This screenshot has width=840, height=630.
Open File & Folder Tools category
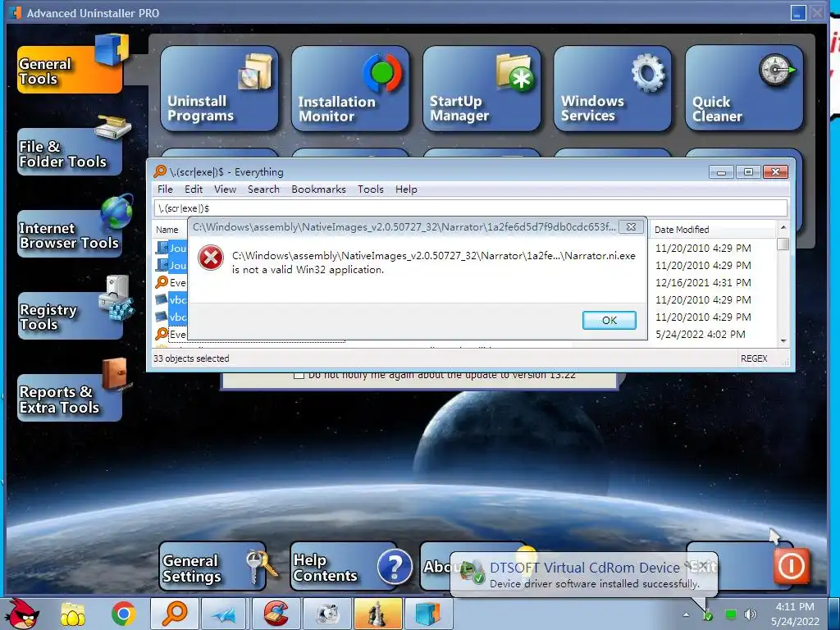click(70, 152)
